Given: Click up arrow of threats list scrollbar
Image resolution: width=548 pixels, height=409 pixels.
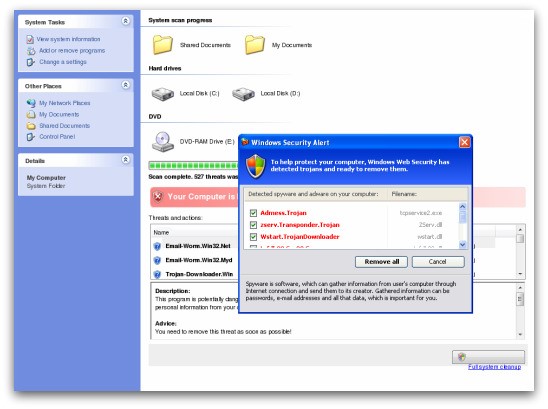Looking at the screenshot, I should [x=520, y=230].
